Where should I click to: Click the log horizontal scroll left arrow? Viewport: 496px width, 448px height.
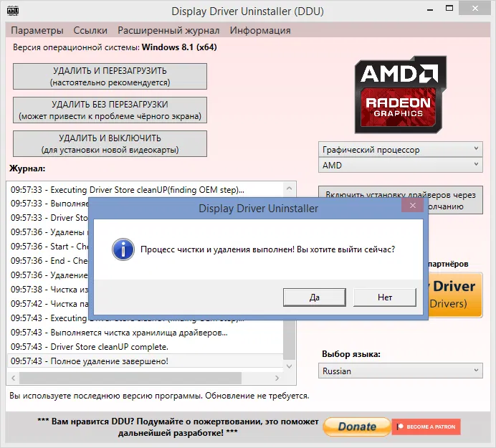[14, 378]
